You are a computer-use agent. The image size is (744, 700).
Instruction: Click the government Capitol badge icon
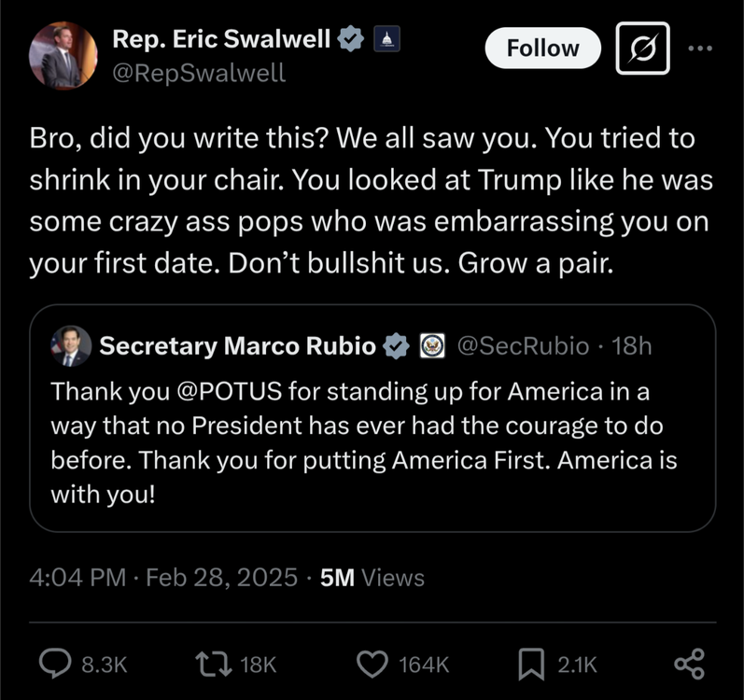(386, 39)
